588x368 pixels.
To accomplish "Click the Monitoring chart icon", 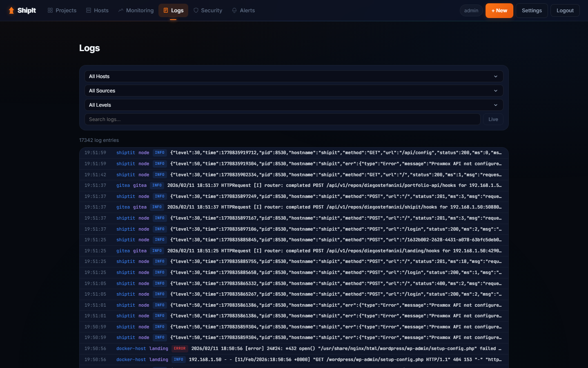I will click(x=121, y=11).
